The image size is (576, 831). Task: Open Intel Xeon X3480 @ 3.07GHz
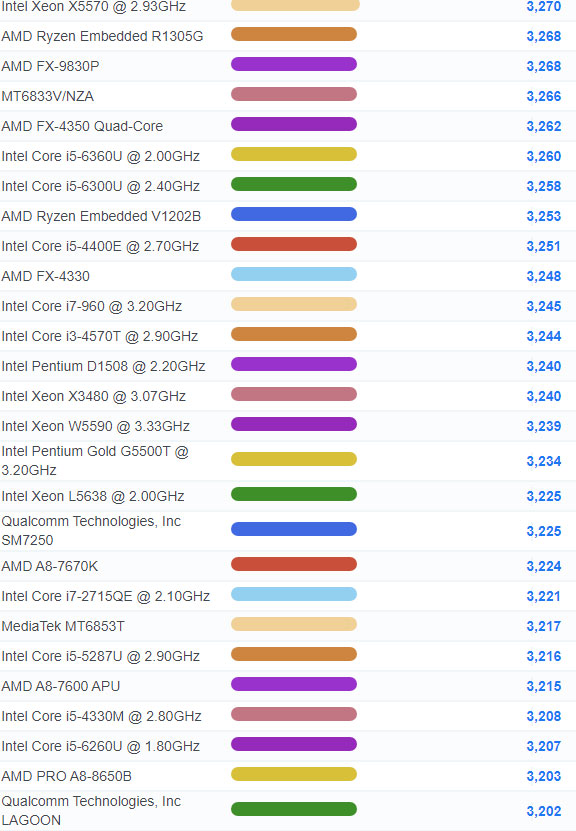94,396
